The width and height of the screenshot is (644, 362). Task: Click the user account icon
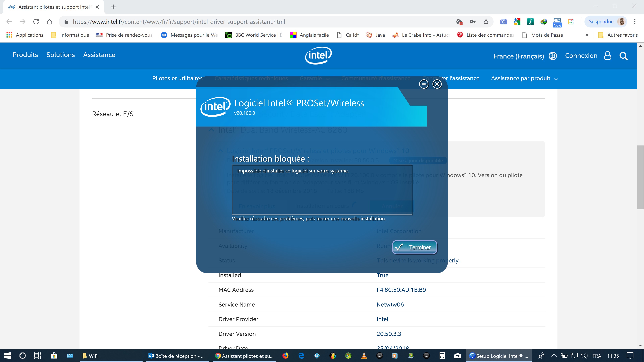(607, 56)
